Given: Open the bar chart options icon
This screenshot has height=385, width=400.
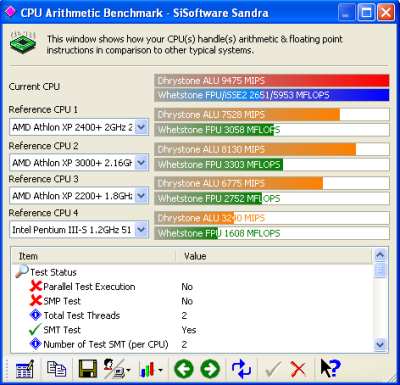Looking at the screenshot, I should [x=151, y=369].
